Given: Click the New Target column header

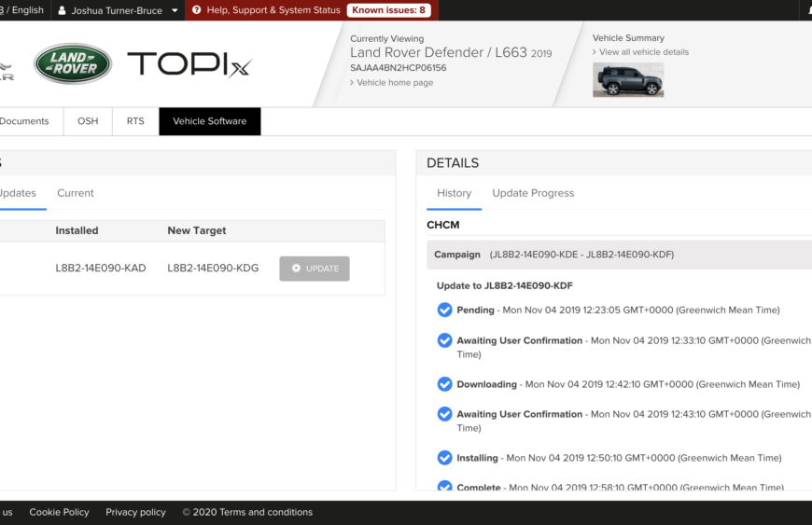Looking at the screenshot, I should coord(197,230).
